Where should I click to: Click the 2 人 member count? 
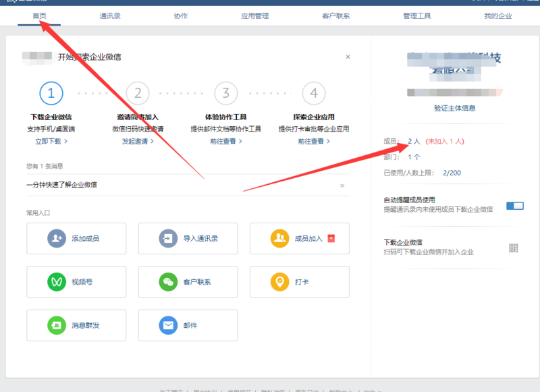pyautogui.click(x=414, y=141)
